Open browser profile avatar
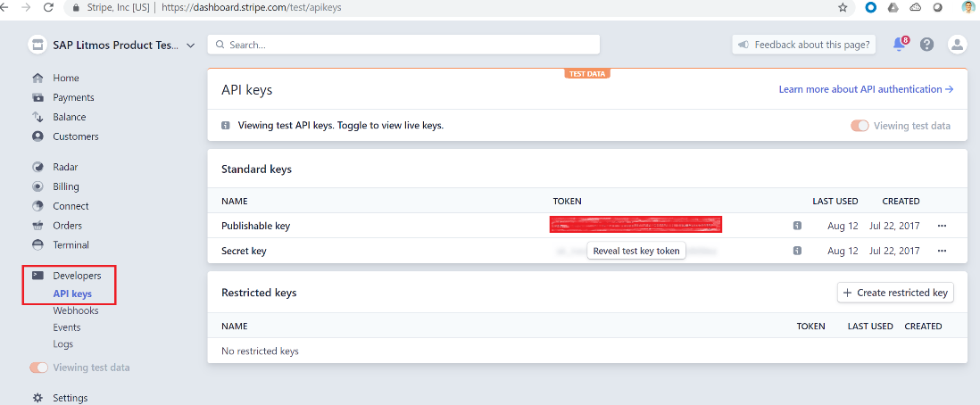The height and width of the screenshot is (405, 980). (x=968, y=7)
